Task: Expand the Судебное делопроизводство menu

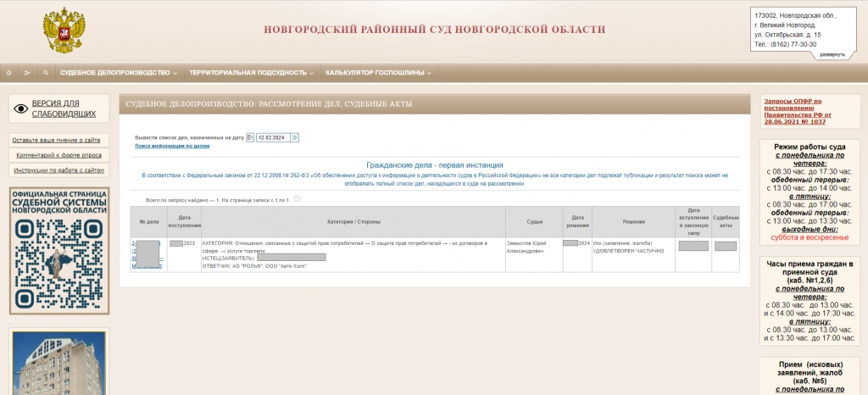Action: (x=119, y=73)
